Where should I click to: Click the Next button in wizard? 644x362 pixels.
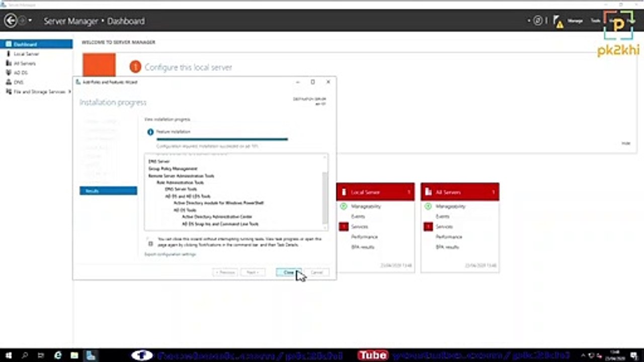click(x=253, y=273)
